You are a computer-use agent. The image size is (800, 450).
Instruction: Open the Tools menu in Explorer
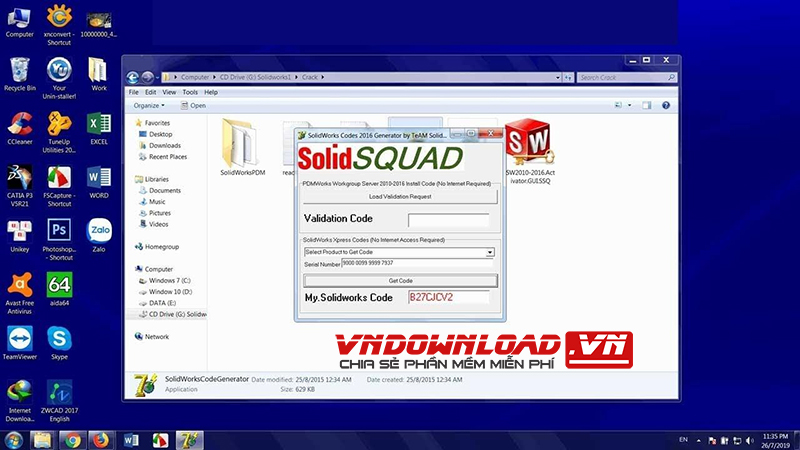tap(190, 92)
